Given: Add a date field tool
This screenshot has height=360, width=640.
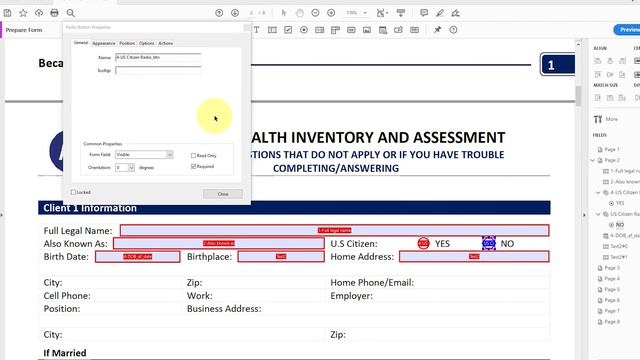Looking at the screenshot, I should coord(383,30).
